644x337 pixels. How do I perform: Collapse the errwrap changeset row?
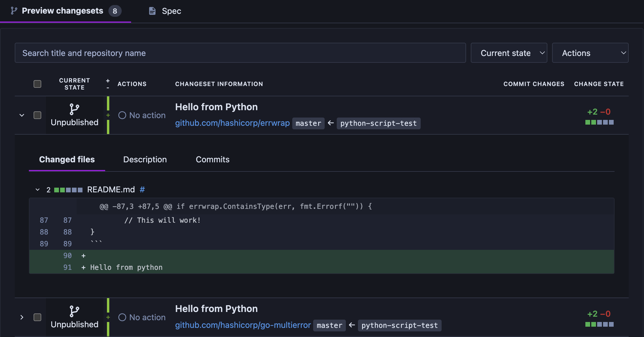click(22, 115)
